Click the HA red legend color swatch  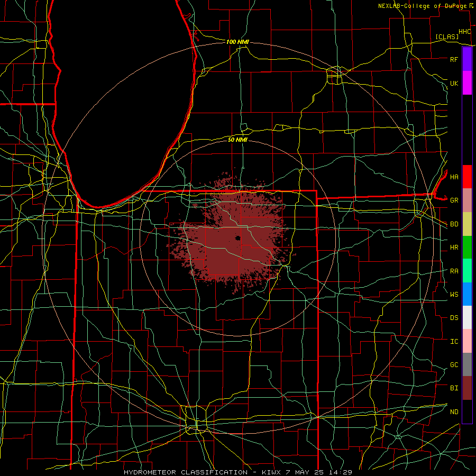(x=467, y=177)
